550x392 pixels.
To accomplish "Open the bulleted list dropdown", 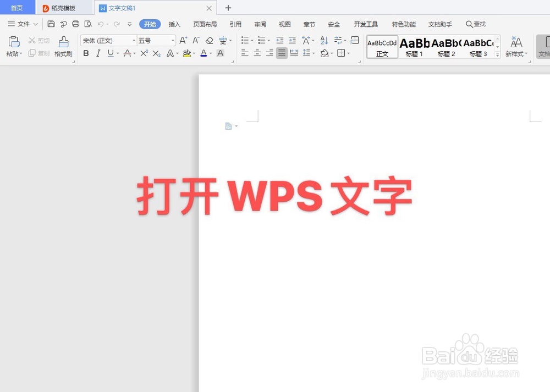I will tap(252, 41).
